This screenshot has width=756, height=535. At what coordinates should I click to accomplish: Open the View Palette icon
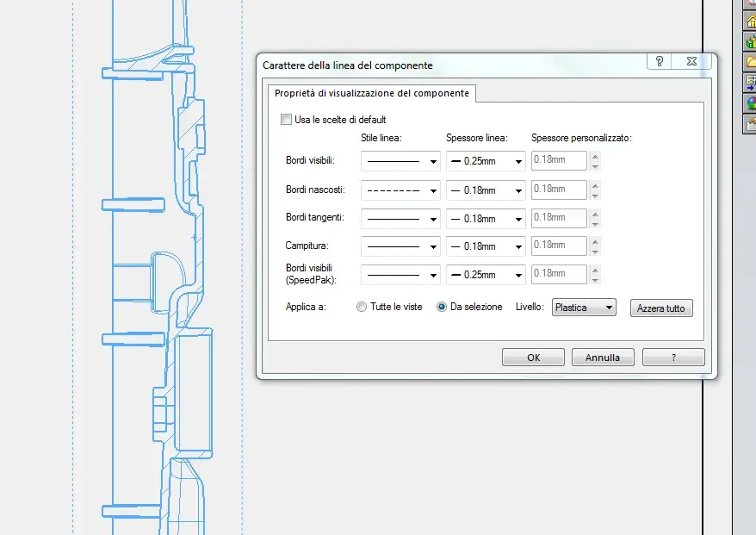750,83
